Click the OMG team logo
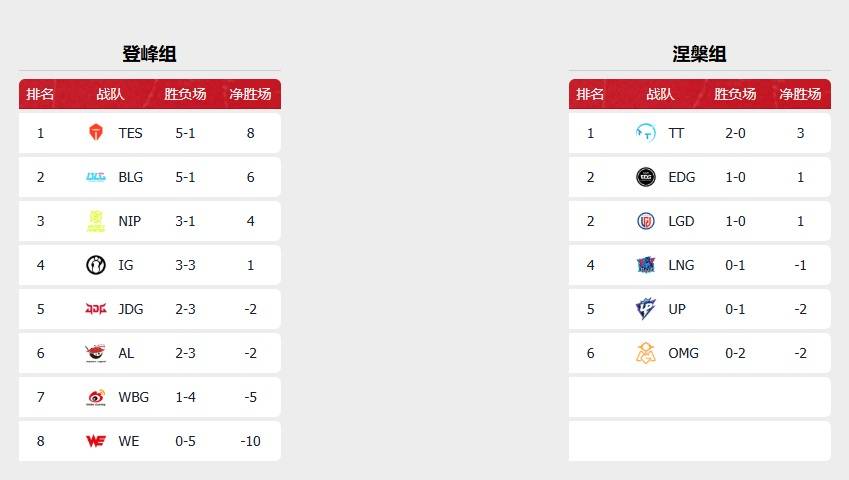Image resolution: width=849 pixels, height=480 pixels. (x=646, y=353)
